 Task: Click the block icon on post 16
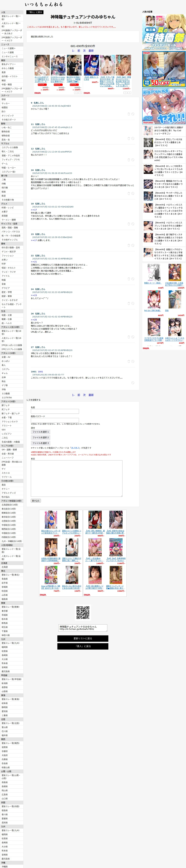click(133, 193)
